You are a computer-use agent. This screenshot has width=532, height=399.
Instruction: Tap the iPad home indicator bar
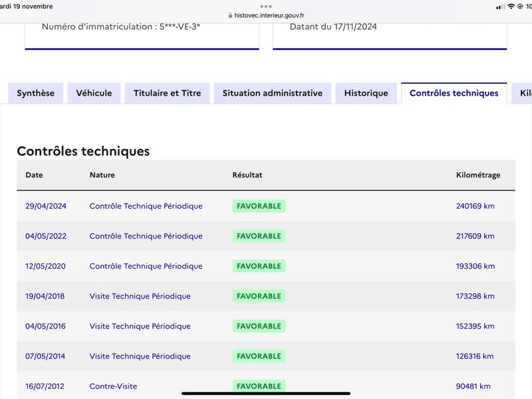[266, 394]
